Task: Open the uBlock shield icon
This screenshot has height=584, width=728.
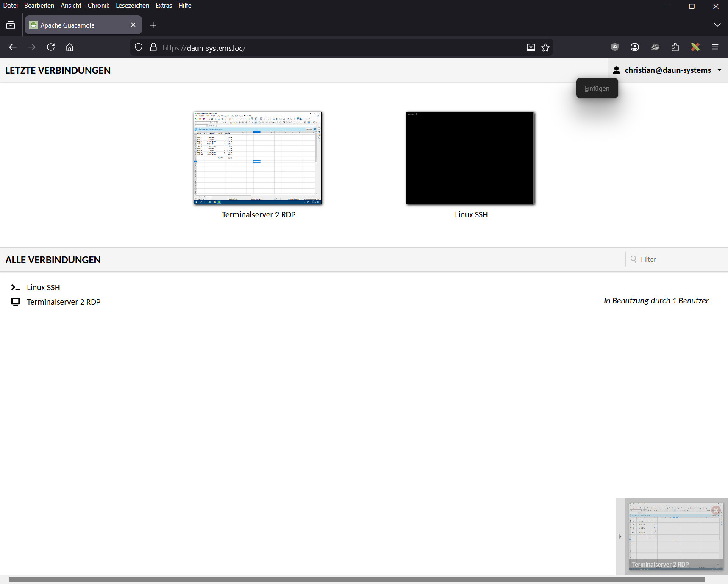Action: coord(614,47)
